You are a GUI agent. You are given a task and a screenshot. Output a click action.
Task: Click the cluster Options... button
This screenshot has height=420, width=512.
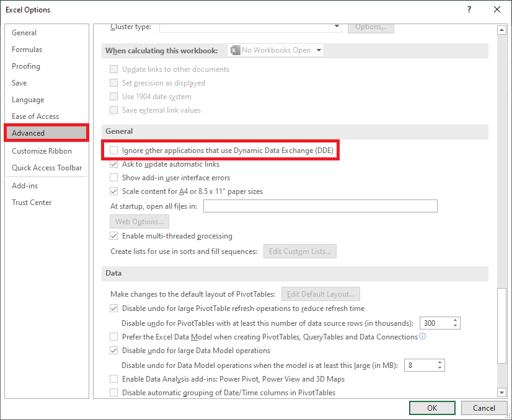[371, 27]
